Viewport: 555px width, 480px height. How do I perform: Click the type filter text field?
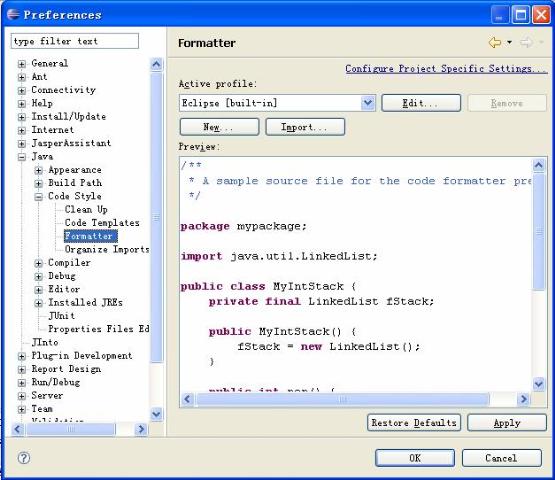75,41
